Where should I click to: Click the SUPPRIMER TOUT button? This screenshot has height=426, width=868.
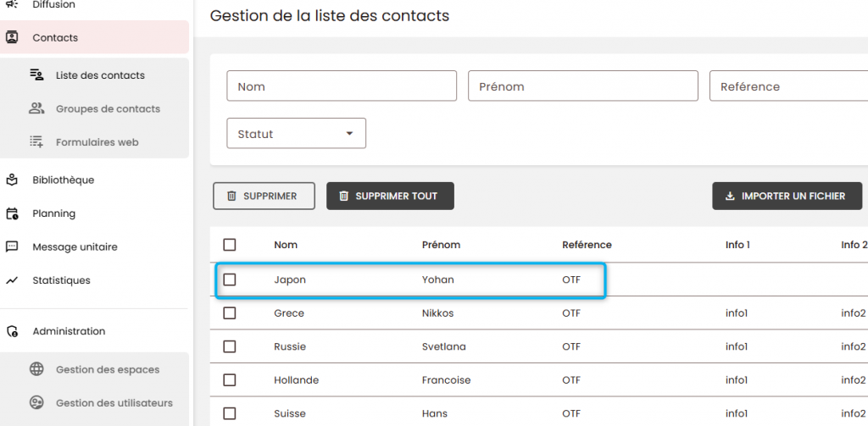tap(390, 196)
